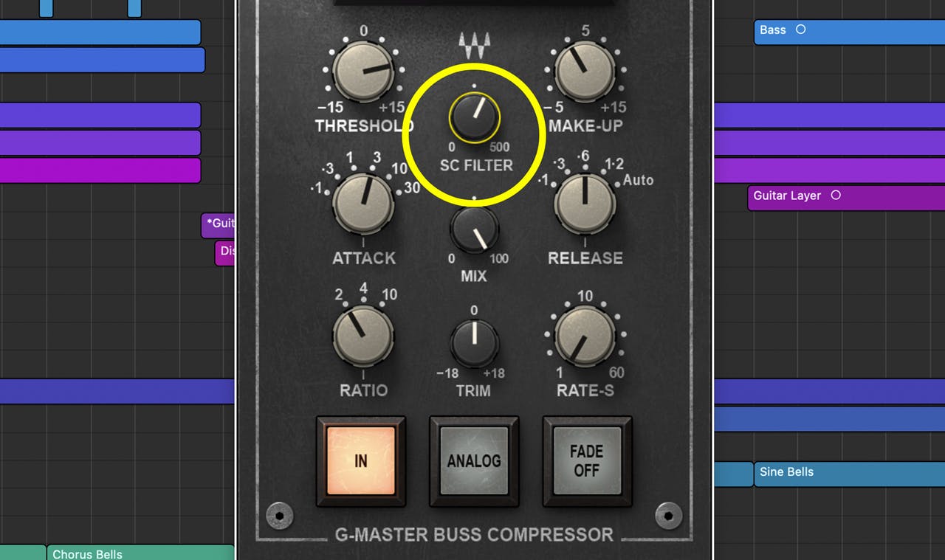The image size is (945, 560).
Task: Select the Guitar Layer region
Action: (846, 197)
